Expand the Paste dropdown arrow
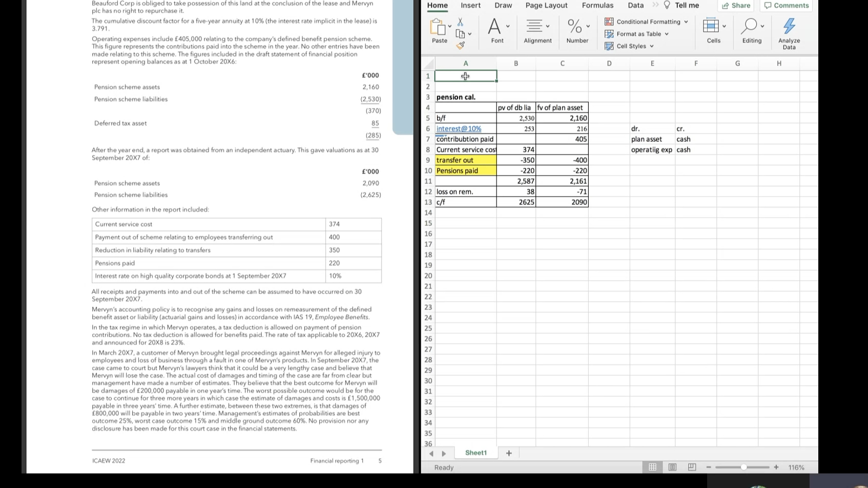Screen dimensions: 868x488 (450, 26)
